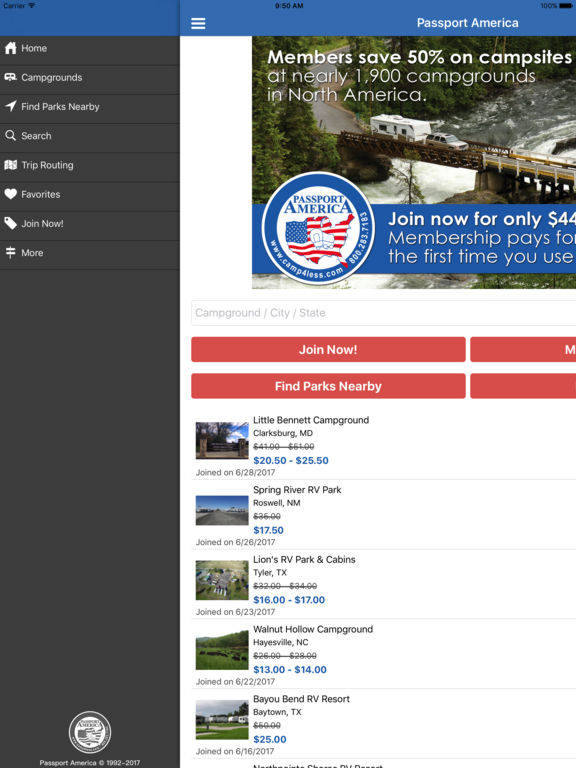Click the red Find Parks Nearby button
This screenshot has width=576, height=768.
pos(328,386)
